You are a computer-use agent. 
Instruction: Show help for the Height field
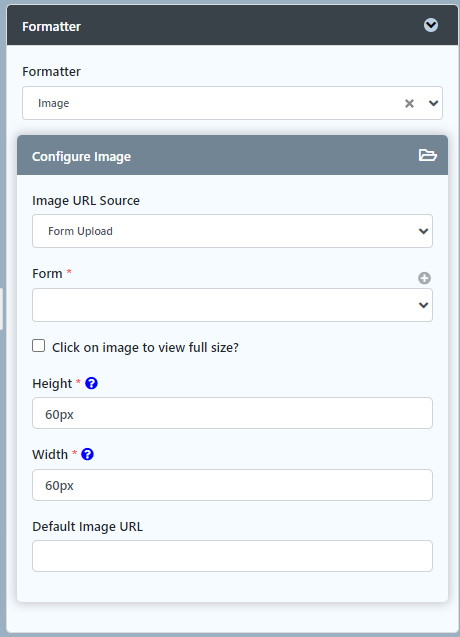91,383
